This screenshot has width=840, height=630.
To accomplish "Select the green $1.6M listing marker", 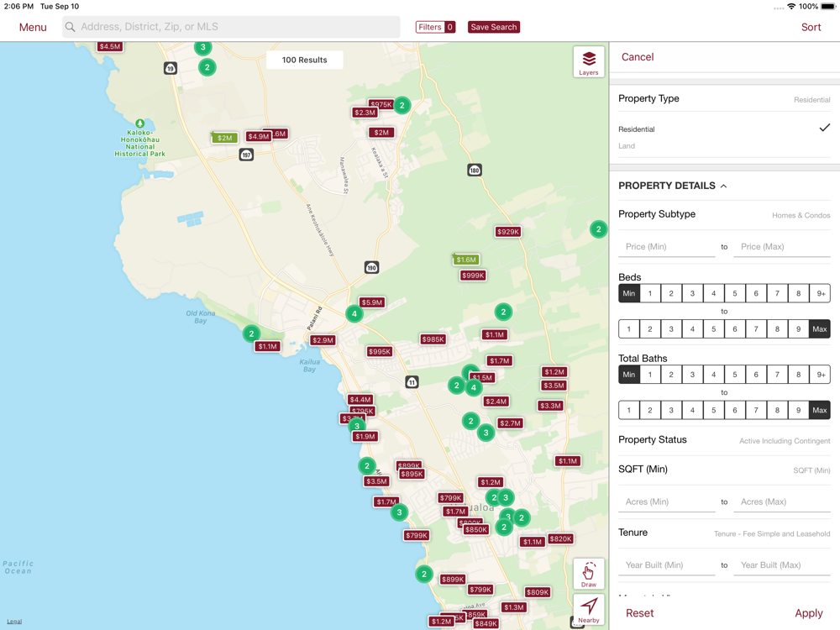I will [x=466, y=260].
